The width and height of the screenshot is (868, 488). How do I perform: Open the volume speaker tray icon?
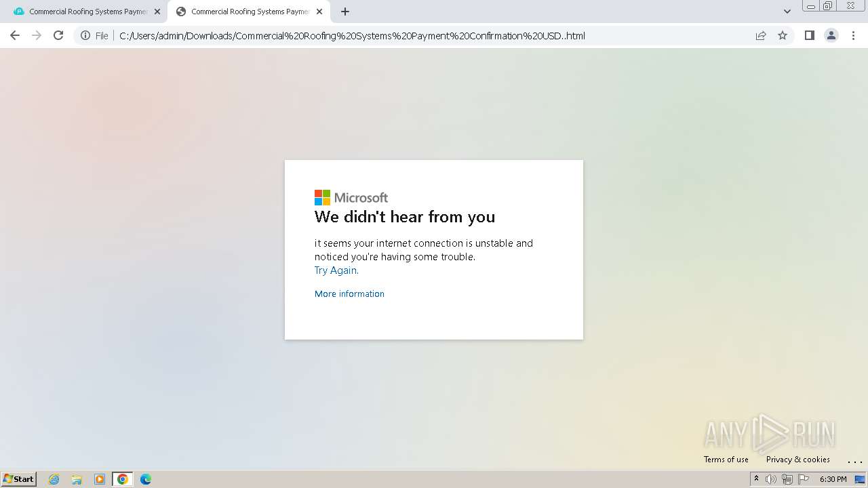[x=771, y=479]
